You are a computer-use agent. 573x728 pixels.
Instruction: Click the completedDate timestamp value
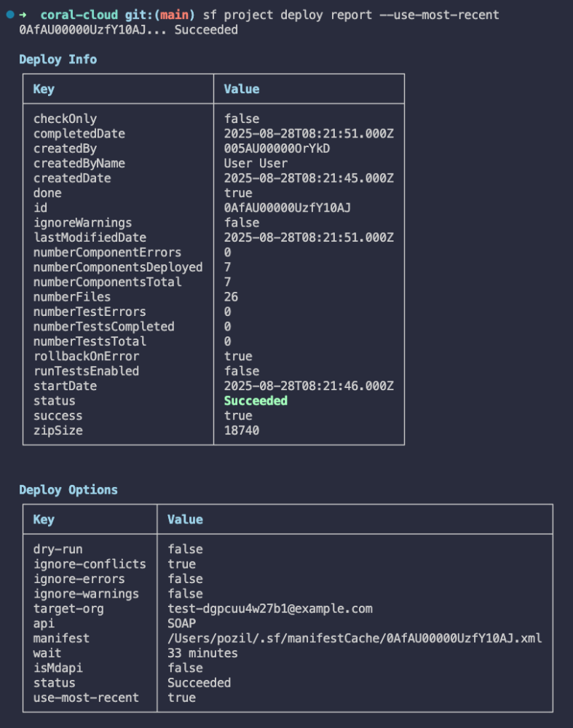(309, 134)
